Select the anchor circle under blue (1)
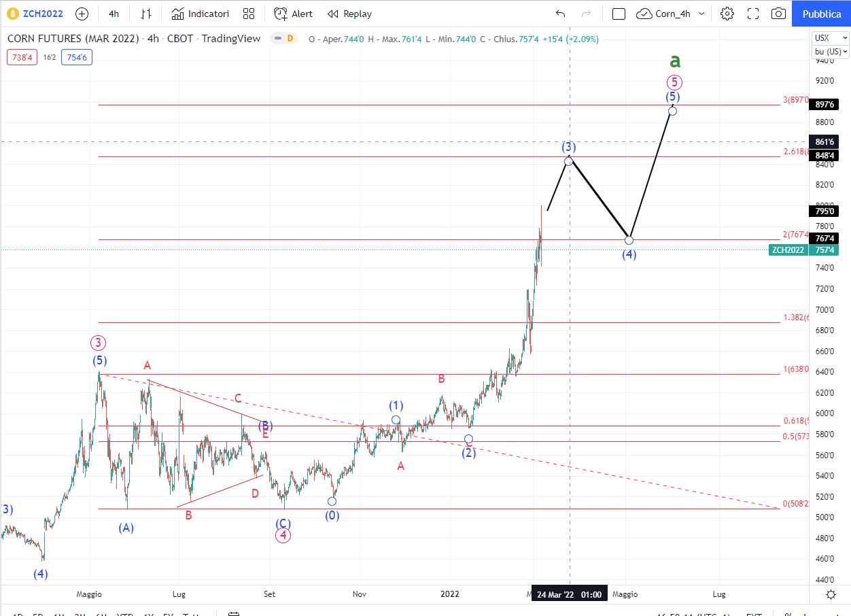The height and width of the screenshot is (616, 851). [x=396, y=420]
